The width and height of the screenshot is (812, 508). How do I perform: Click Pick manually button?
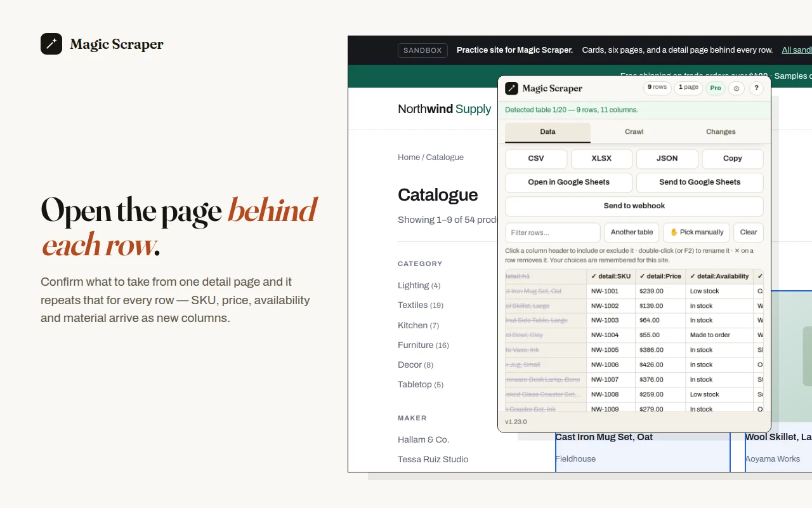tap(697, 232)
